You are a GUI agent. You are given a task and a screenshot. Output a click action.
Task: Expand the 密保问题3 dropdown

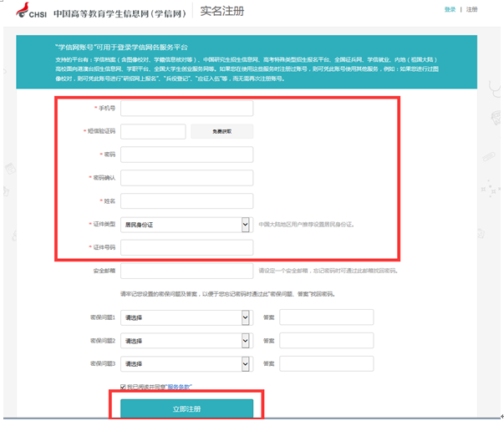click(x=186, y=364)
